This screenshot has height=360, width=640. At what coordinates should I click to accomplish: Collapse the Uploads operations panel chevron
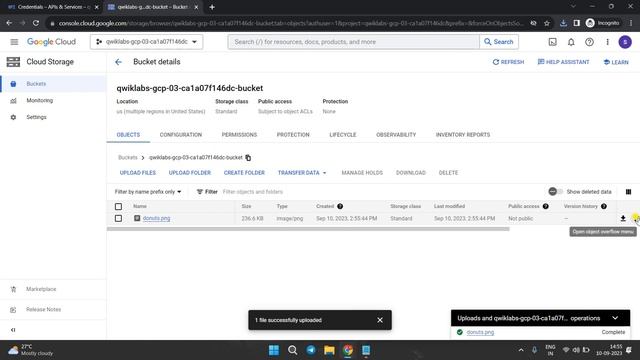(x=615, y=318)
